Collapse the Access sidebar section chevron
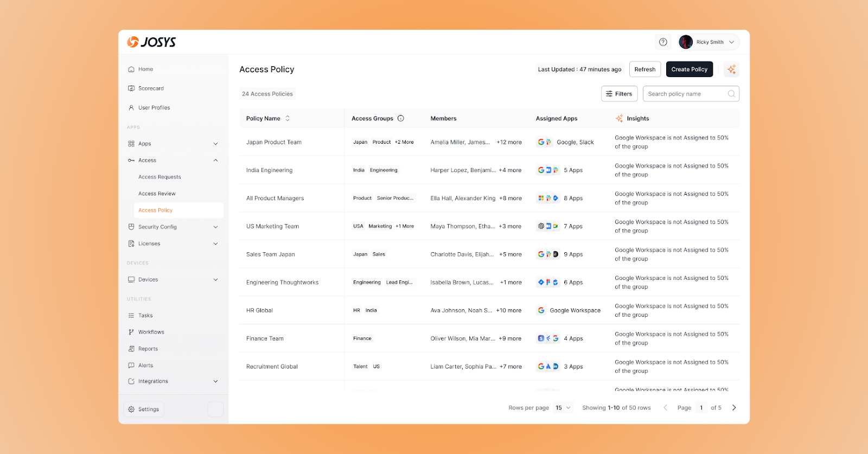 pyautogui.click(x=215, y=161)
